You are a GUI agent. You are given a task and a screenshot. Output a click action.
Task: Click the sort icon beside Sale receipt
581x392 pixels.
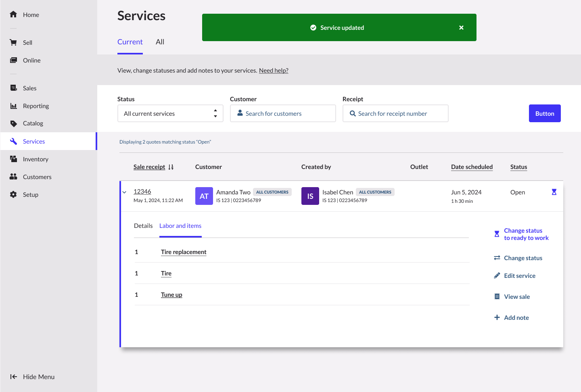coord(171,167)
